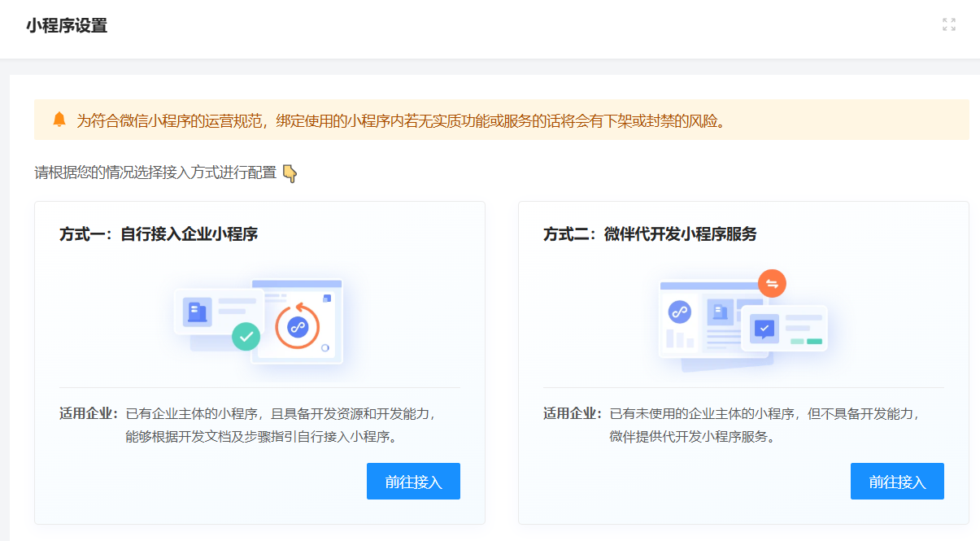The width and height of the screenshot is (980, 541).
Task: Click 前往接入 under 方式一 自行接入企业小程序
Action: click(x=413, y=481)
